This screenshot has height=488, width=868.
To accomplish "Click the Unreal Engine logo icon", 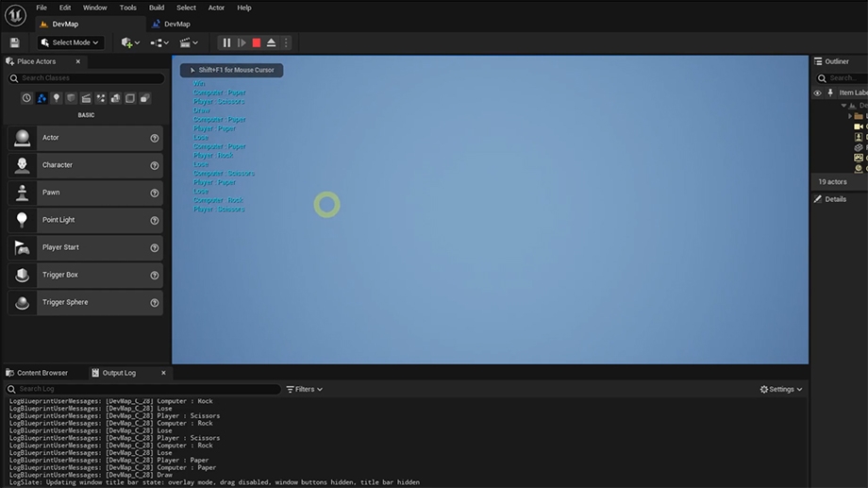I will [x=15, y=15].
